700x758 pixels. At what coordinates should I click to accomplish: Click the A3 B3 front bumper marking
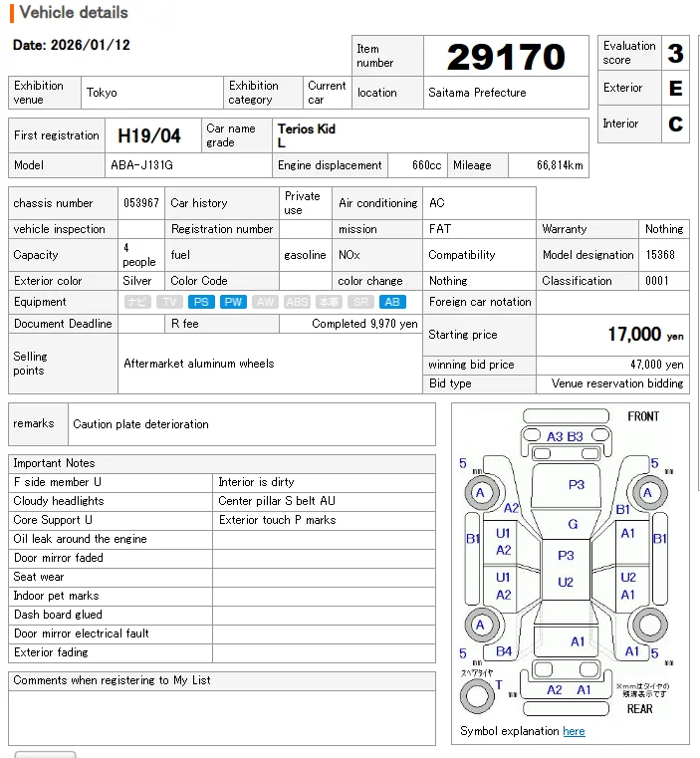click(565, 437)
